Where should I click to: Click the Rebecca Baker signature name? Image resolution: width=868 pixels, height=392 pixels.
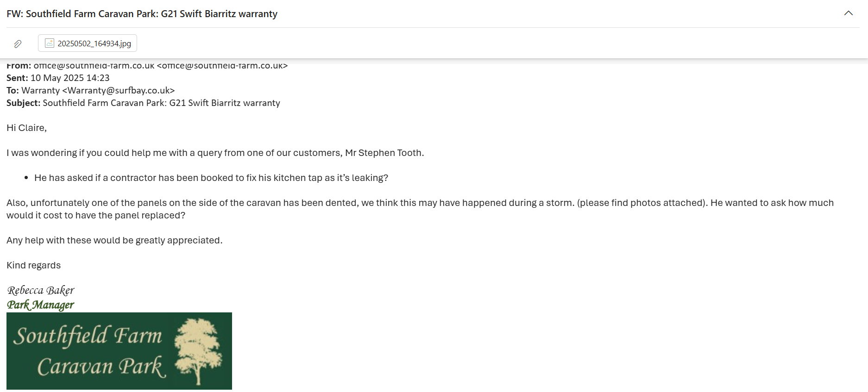(41, 291)
